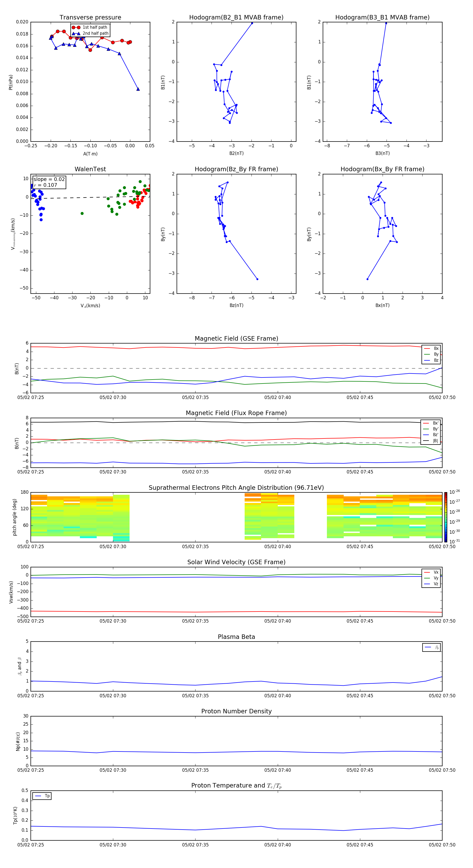The image size is (473, 868).
Task: Select the 'Vsw(km/s)' axis label
Action: pos(11,592)
